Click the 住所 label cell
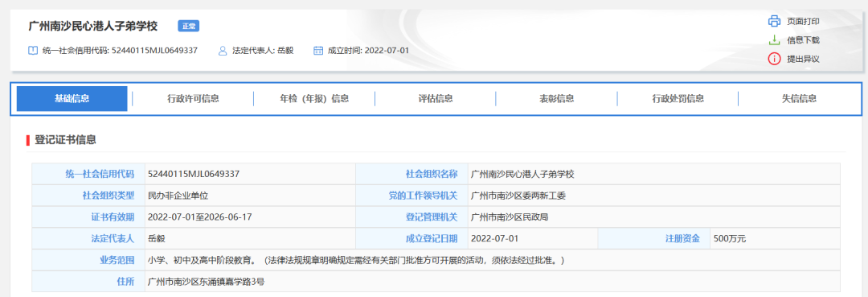Image resolution: width=868 pixels, height=297 pixels. [x=88, y=282]
